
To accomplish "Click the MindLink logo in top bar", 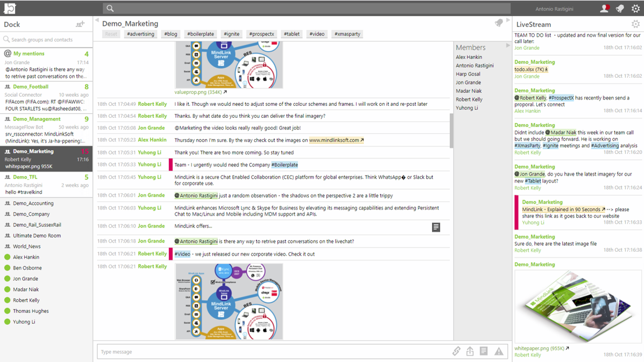I will [x=10, y=8].
